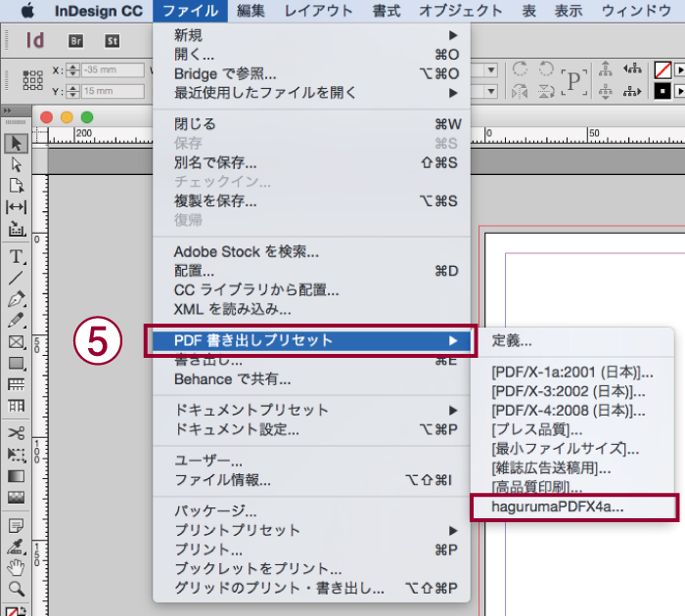Select the Horizontal Grid tool

[x=17, y=384]
